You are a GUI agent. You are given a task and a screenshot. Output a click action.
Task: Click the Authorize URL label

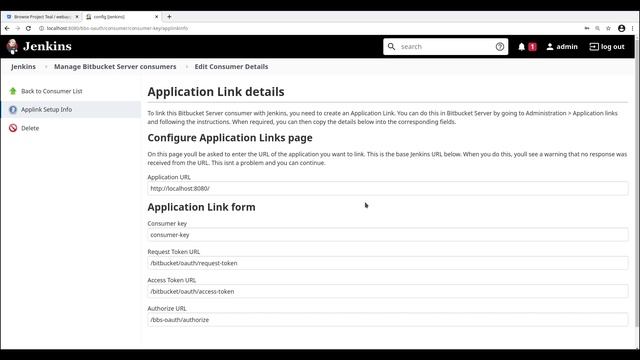(x=167, y=309)
